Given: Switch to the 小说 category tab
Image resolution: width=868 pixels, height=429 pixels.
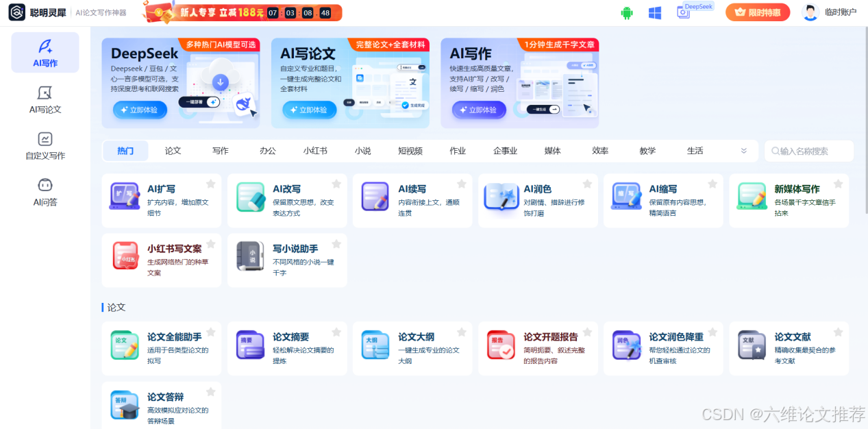Looking at the screenshot, I should pyautogui.click(x=363, y=151).
